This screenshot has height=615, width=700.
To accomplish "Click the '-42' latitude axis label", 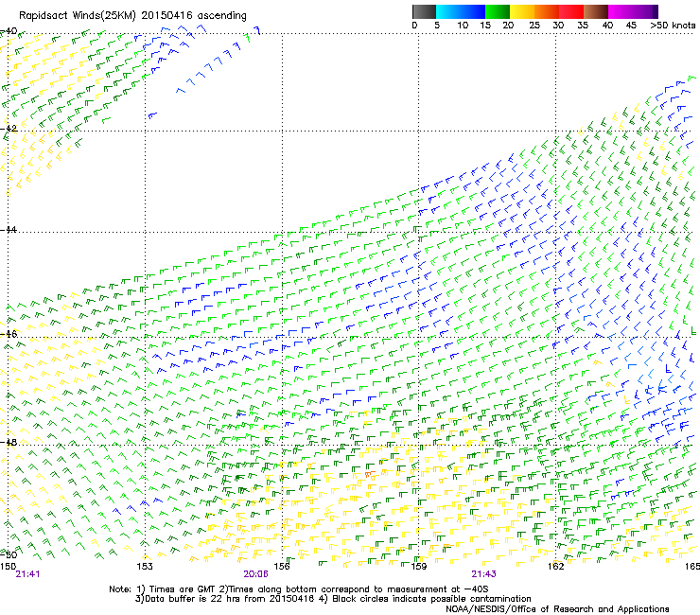I will [9, 128].
